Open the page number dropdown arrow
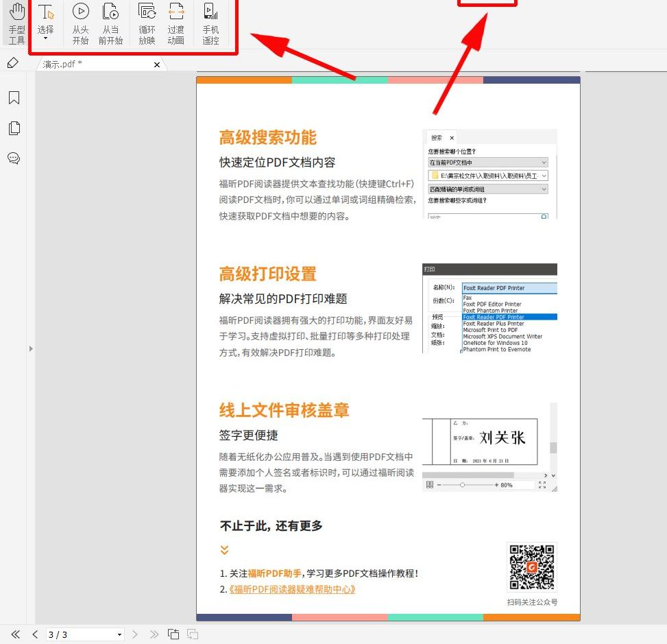667x644 pixels. pos(119,634)
